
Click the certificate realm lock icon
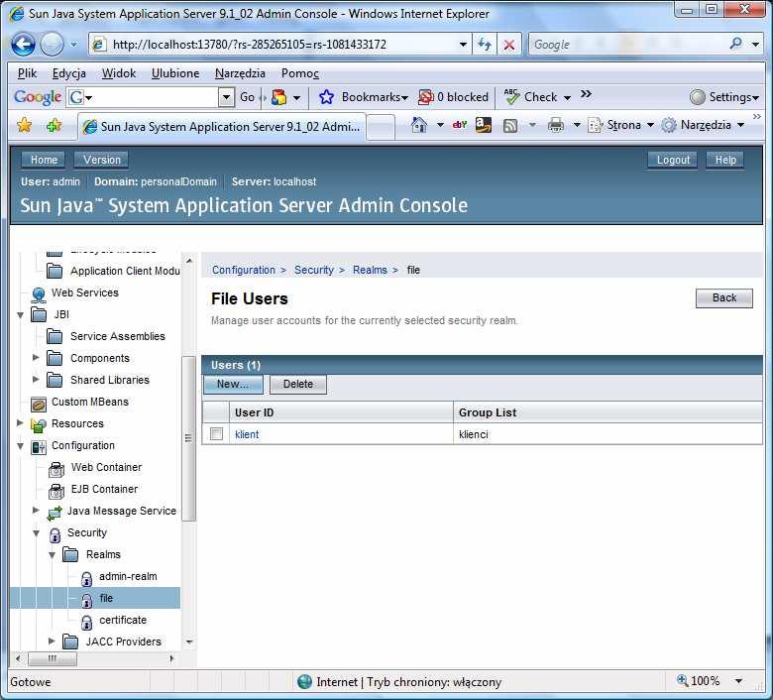[86, 622]
